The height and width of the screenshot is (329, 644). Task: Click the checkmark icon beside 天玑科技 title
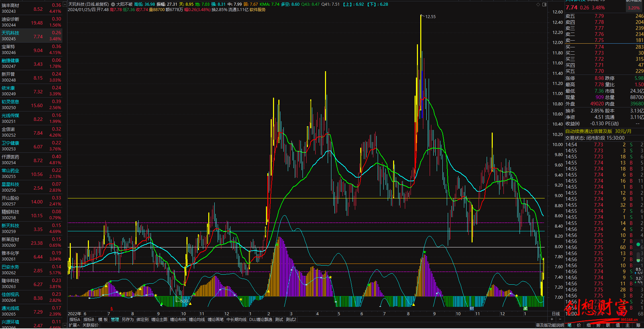tap(113, 4)
